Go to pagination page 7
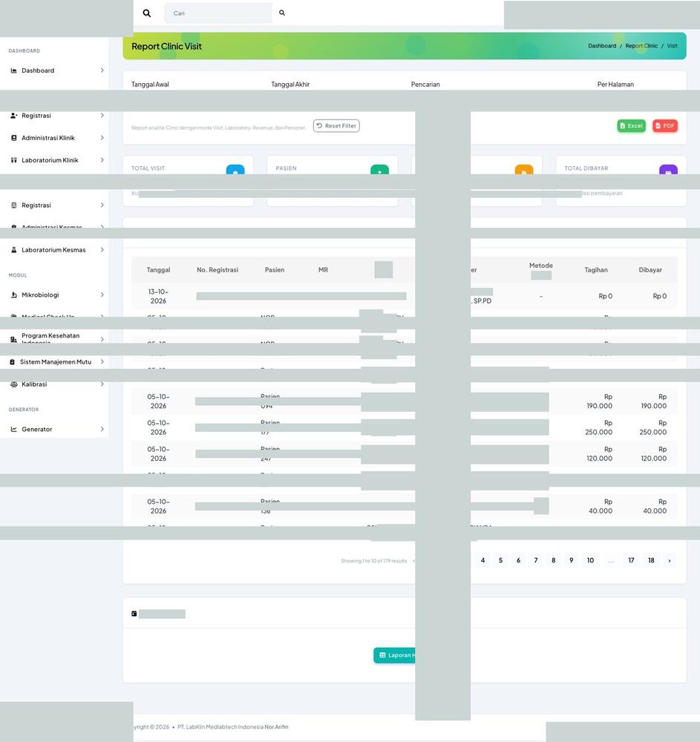 (536, 560)
